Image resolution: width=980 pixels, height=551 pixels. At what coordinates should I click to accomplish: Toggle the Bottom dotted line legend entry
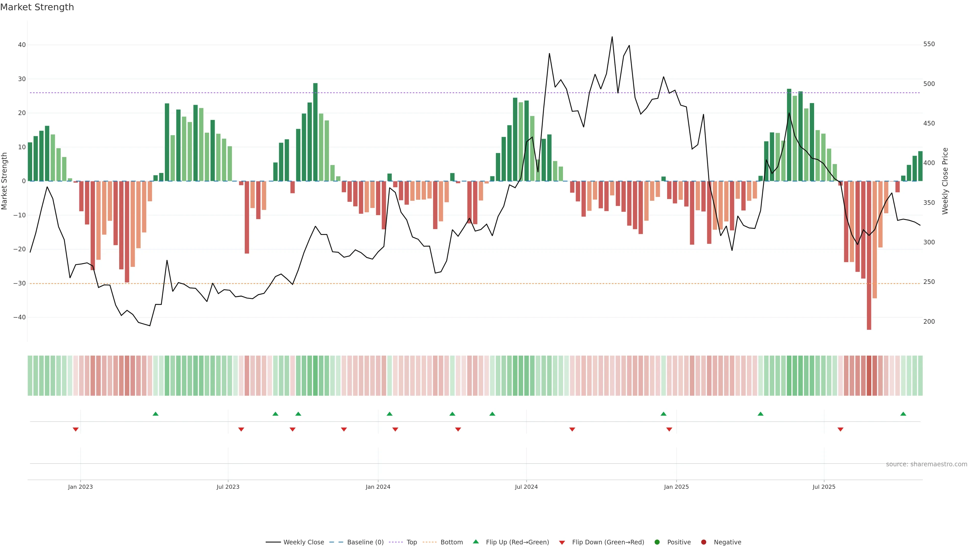[451, 542]
